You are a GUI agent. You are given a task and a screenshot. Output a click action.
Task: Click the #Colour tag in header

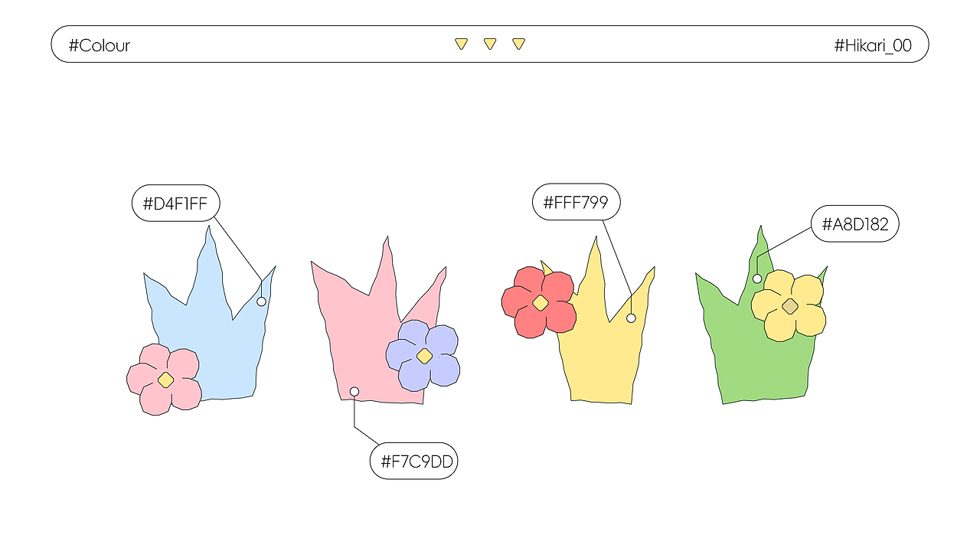100,45
